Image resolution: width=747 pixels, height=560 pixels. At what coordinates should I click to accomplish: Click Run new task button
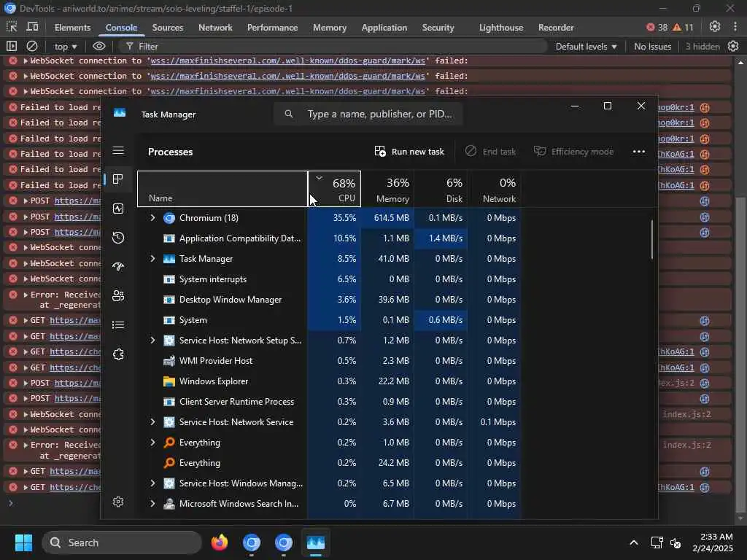[x=409, y=152]
